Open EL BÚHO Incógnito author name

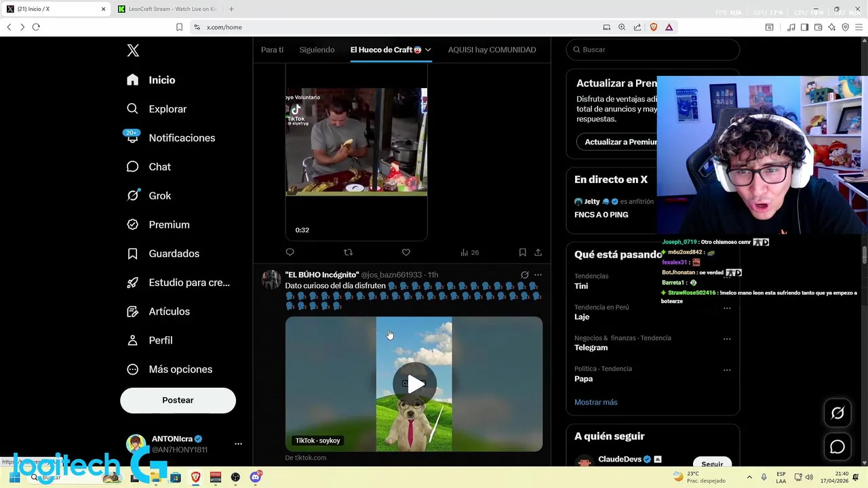(322, 274)
